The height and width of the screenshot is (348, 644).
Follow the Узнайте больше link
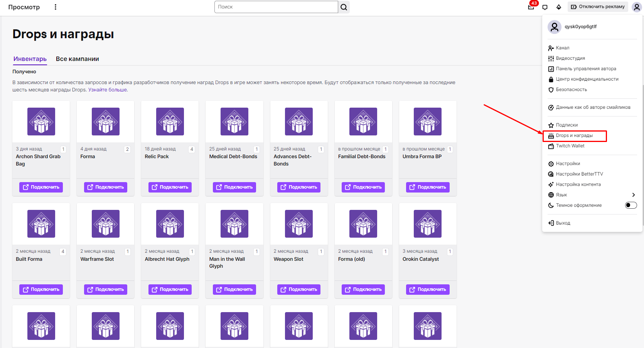coord(108,90)
